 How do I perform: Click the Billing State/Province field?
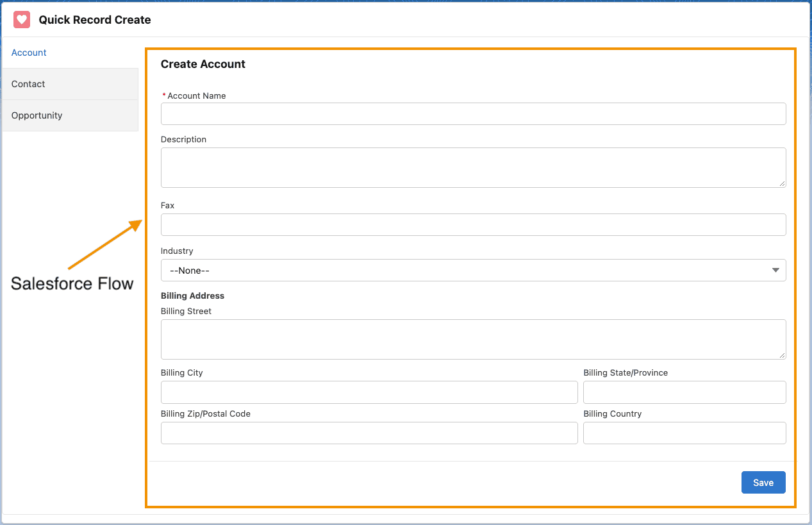(684, 392)
